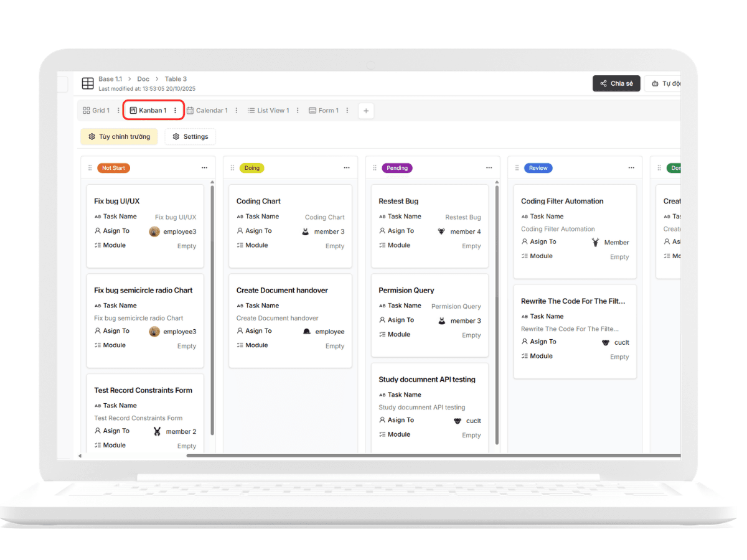Open the Kanban 1 tab options menu
The height and width of the screenshot is (560, 747).
[x=175, y=111]
